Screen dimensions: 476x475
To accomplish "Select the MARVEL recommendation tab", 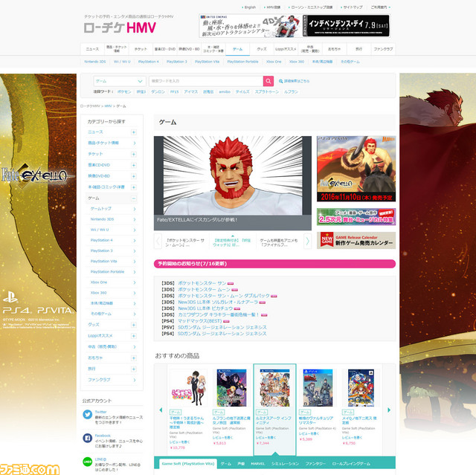I will click(258, 463).
